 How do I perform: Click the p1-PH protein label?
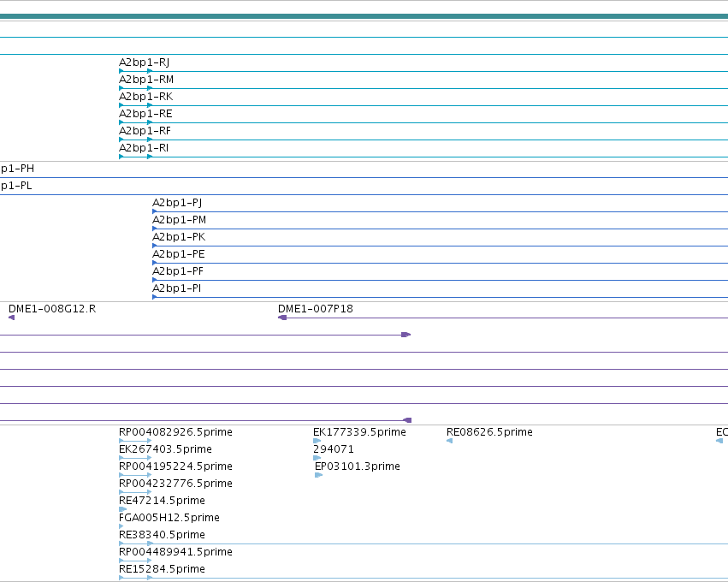(x=17, y=169)
